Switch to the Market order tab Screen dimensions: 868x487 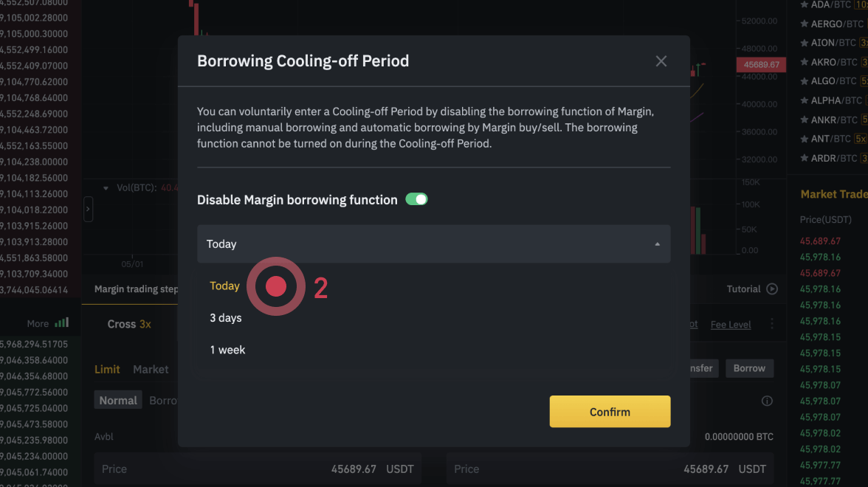point(151,369)
